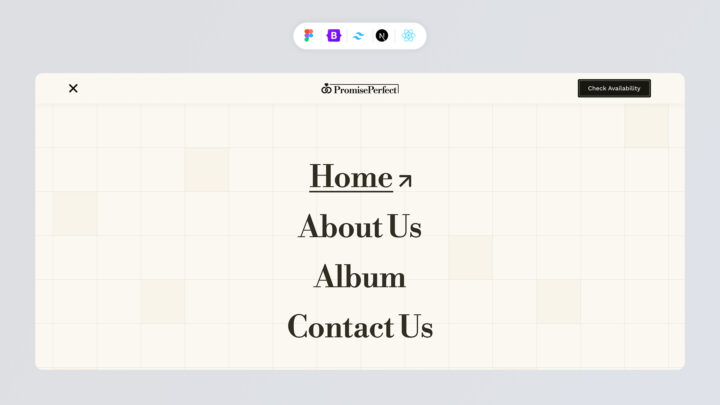Click the arrow icon beside Home
This screenshot has height=405, width=720.
(x=405, y=181)
